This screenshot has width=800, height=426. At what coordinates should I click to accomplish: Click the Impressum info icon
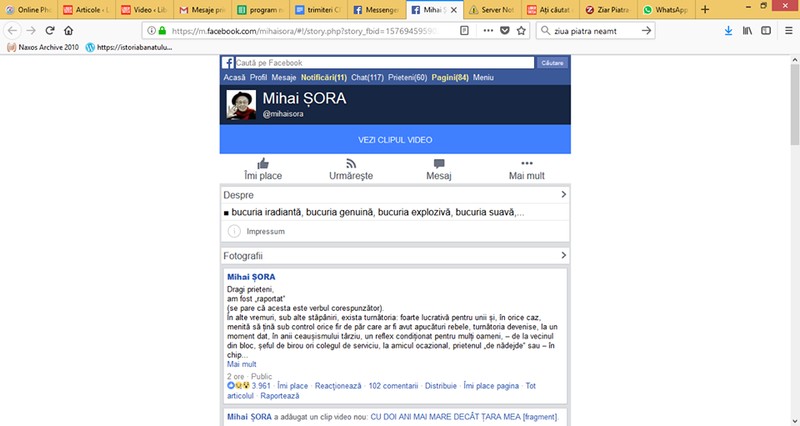[x=234, y=231]
